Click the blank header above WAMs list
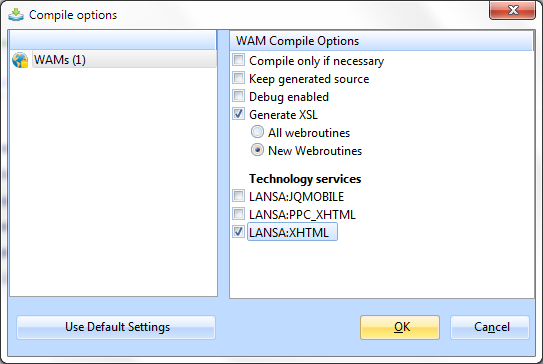Image resolution: width=543 pixels, height=364 pixels. 113,40
